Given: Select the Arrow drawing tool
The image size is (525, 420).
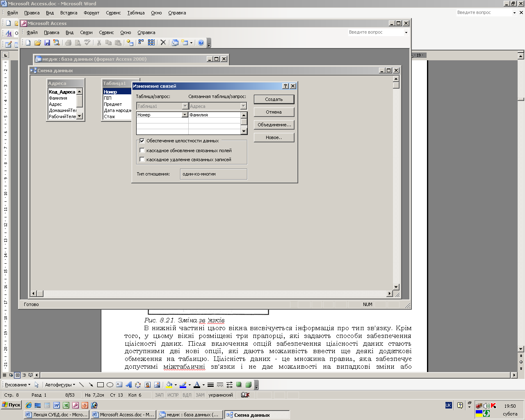Looking at the screenshot, I should [91, 385].
